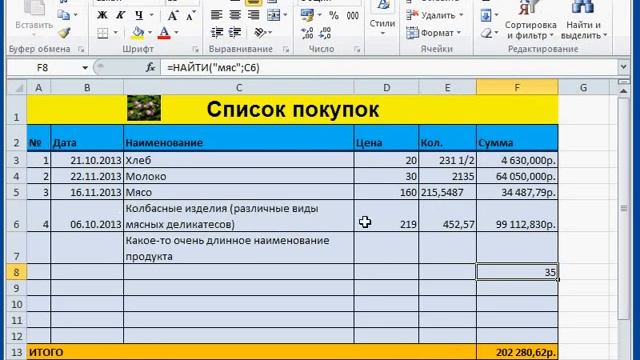Image resolution: width=640 pixels, height=360 pixels.
Task: Click 'Наименование' header cell
Action: point(239,139)
